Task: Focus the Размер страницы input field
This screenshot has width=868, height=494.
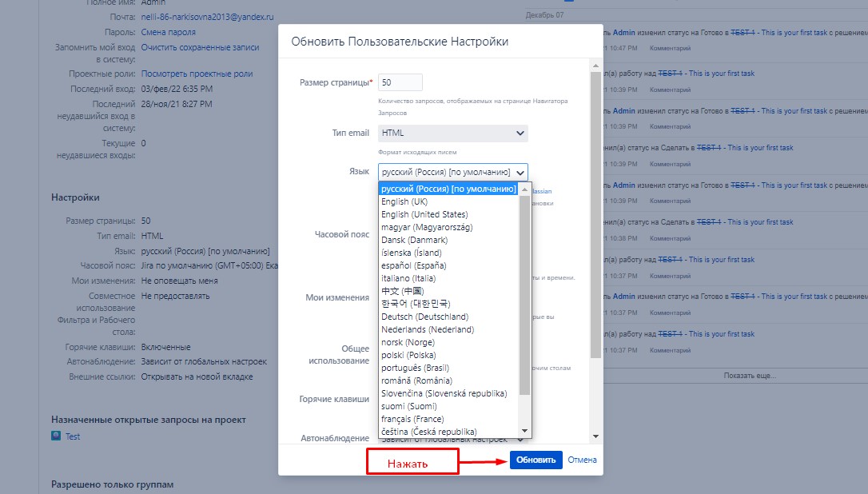Action: [400, 82]
